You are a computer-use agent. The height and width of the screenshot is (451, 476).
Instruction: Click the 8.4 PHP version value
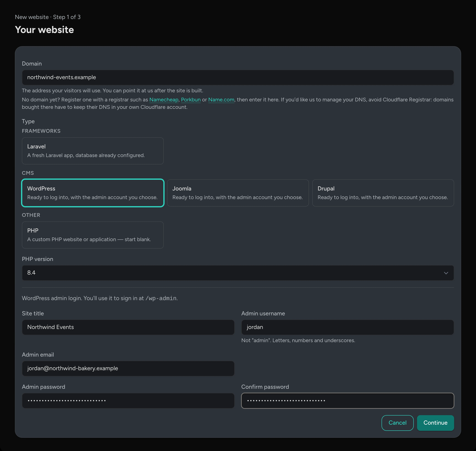point(31,273)
